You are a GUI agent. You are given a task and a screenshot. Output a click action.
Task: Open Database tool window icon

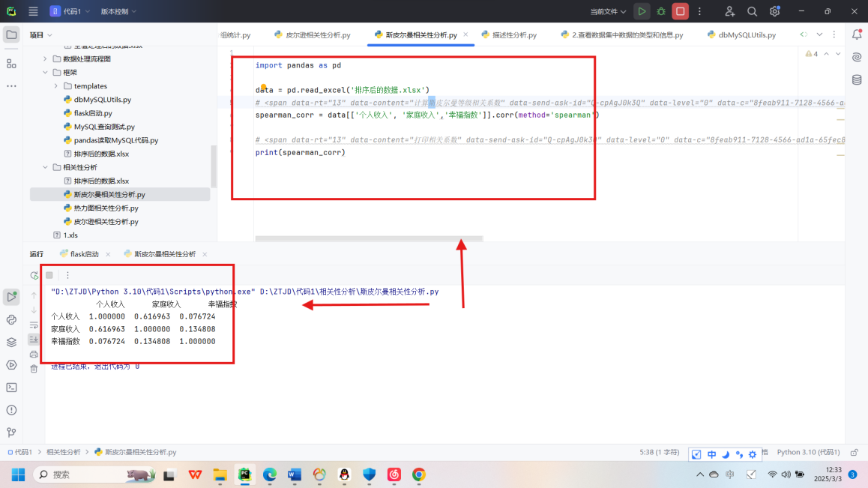click(857, 79)
